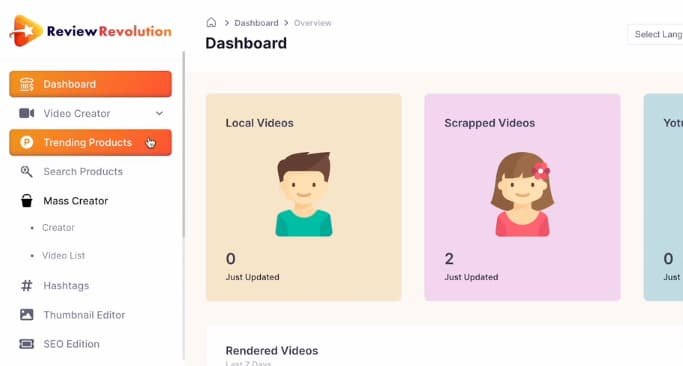Click the Hashtags hash icon
This screenshot has width=683, height=366.
pos(27,286)
